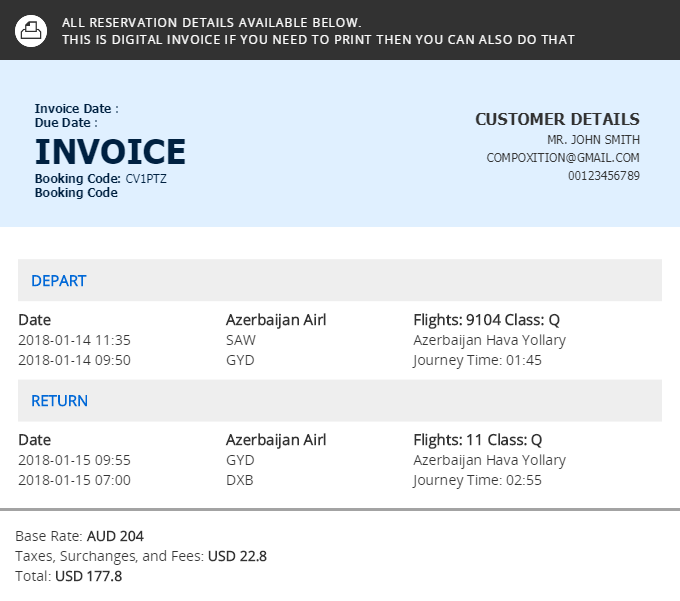Screen dimensions: 680x601
Task: Click the large INVOICE heading
Action: pyautogui.click(x=110, y=152)
